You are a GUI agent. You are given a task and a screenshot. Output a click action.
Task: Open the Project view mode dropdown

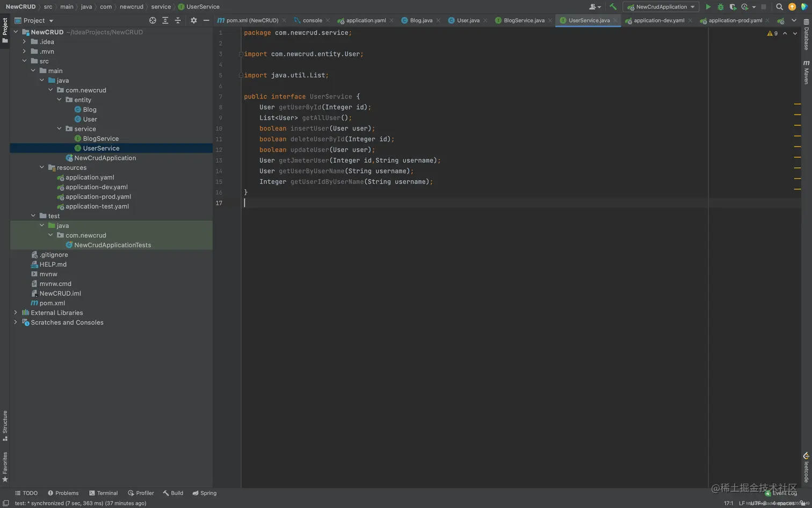click(34, 20)
